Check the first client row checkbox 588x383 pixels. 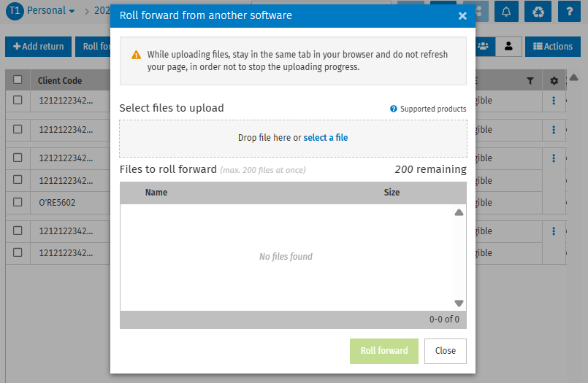point(18,100)
